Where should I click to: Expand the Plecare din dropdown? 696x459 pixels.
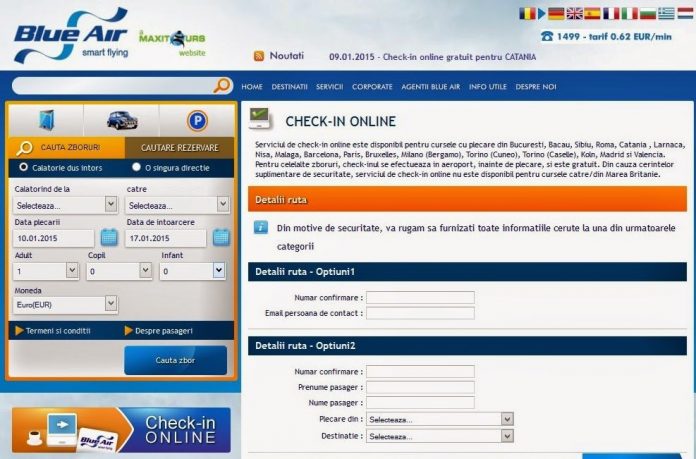tap(439, 419)
